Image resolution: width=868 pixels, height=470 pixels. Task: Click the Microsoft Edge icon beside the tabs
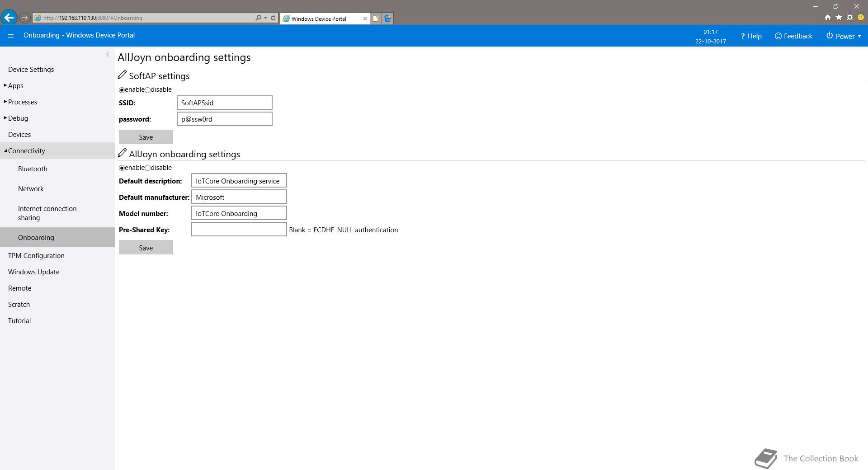click(387, 19)
